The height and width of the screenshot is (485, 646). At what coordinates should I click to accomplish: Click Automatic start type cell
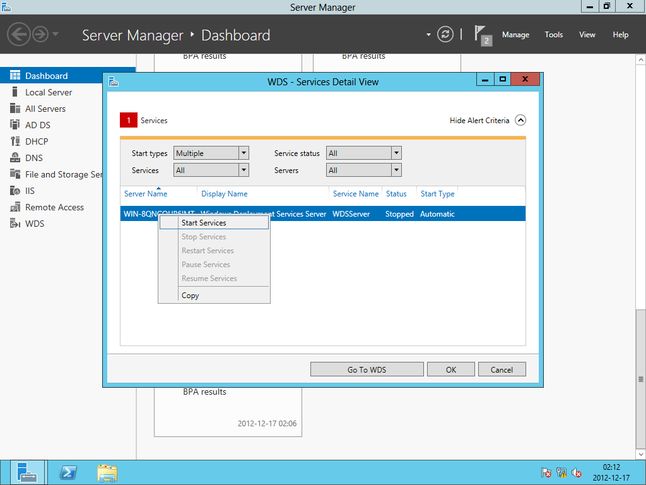[437, 214]
